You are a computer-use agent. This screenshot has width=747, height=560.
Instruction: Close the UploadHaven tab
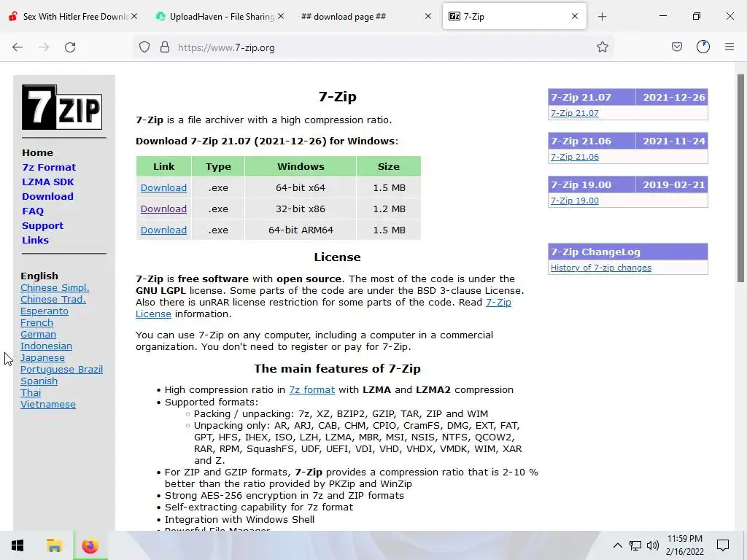[281, 16]
